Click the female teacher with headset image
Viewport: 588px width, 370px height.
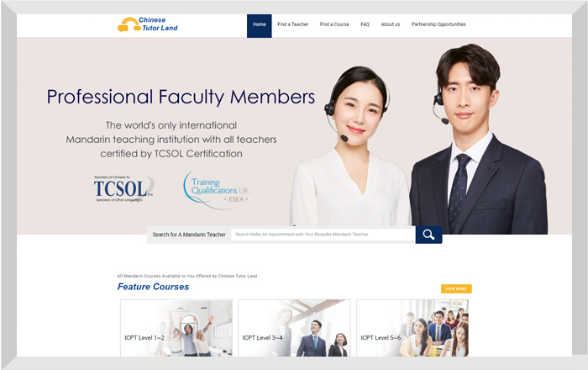point(349,148)
